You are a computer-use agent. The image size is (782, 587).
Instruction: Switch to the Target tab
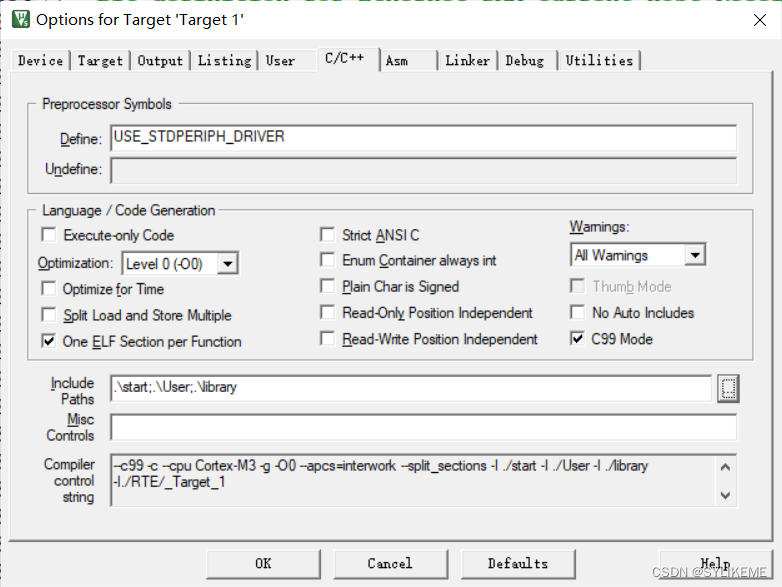pyautogui.click(x=100, y=61)
